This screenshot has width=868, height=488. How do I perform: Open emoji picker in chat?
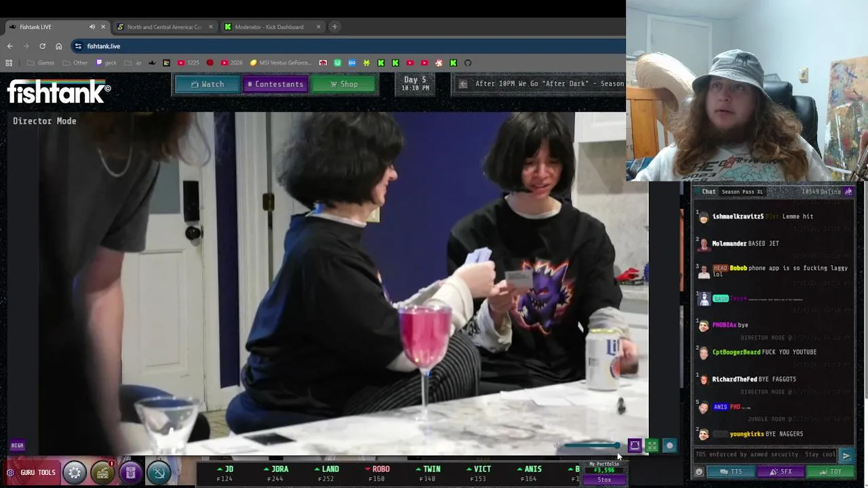[x=699, y=472]
